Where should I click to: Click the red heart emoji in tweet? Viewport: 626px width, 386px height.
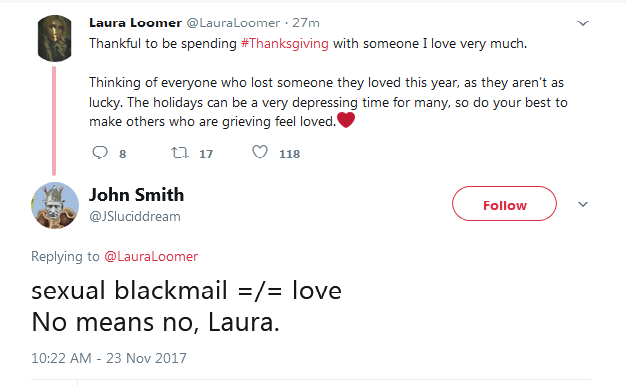346,120
